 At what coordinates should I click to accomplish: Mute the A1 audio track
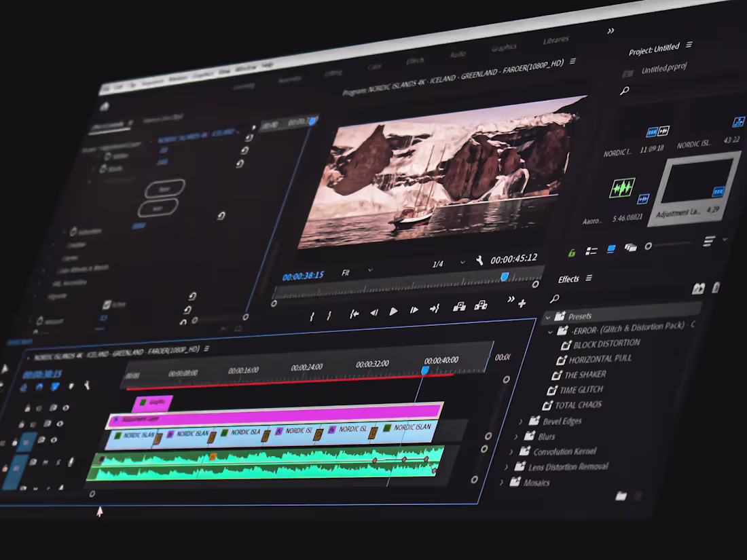45,462
